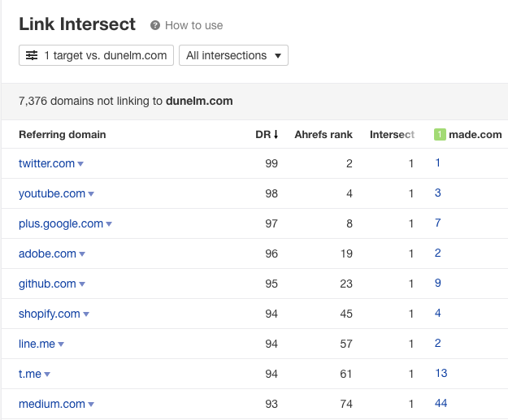This screenshot has width=508, height=420.
Task: Open the medium.com referring domain link
Action: (52, 404)
